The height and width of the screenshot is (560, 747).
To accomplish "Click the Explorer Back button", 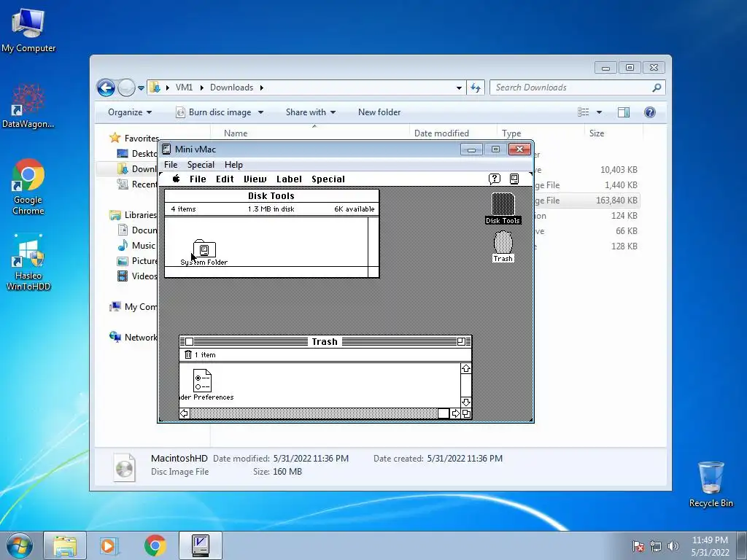I will pos(107,87).
